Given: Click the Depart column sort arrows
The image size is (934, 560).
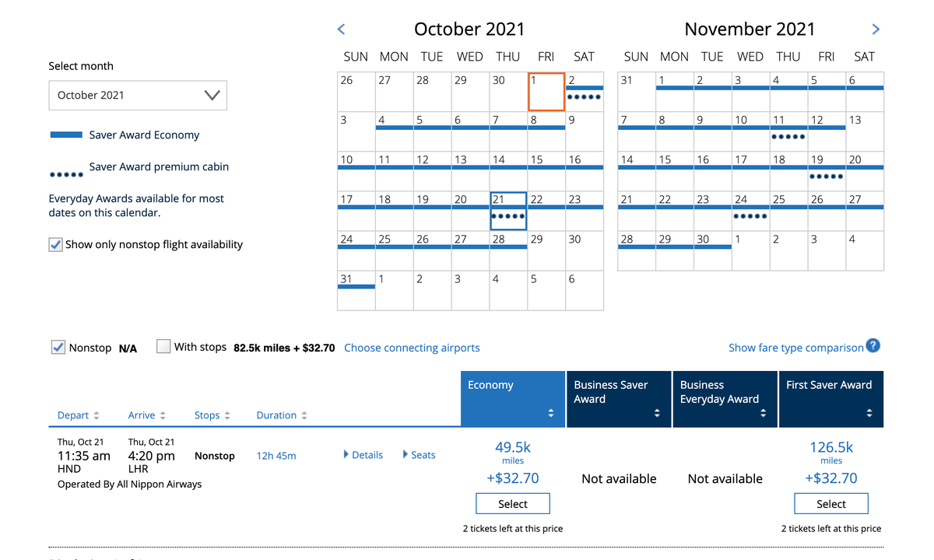Looking at the screenshot, I should pos(96,415).
